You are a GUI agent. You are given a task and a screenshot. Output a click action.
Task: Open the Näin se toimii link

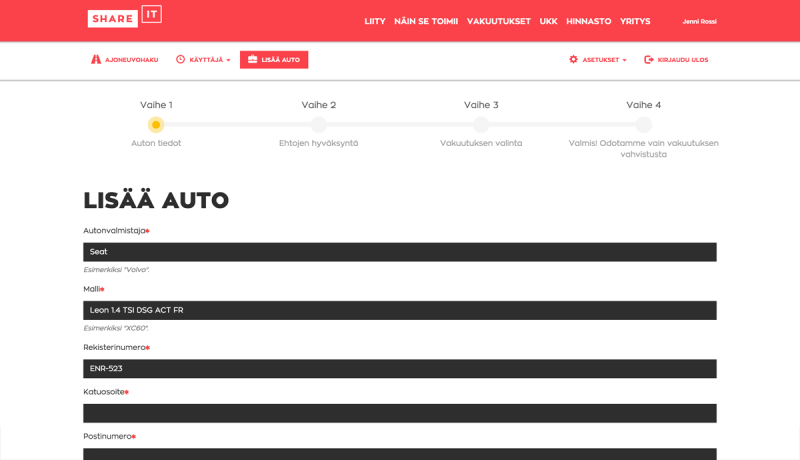[x=425, y=21]
